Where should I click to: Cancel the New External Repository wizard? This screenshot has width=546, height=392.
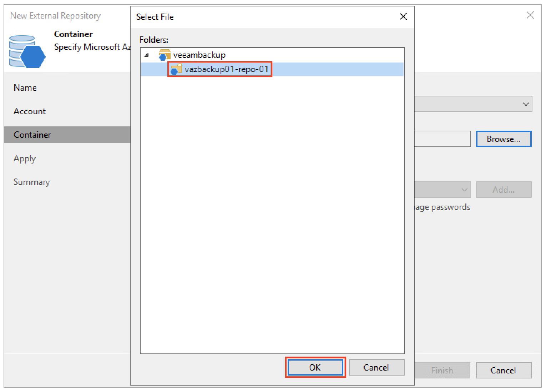504,370
